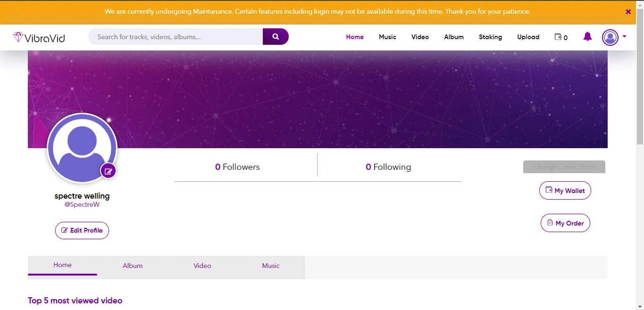Open the Upload page
Screen dimensions: 644x310
click(528, 37)
